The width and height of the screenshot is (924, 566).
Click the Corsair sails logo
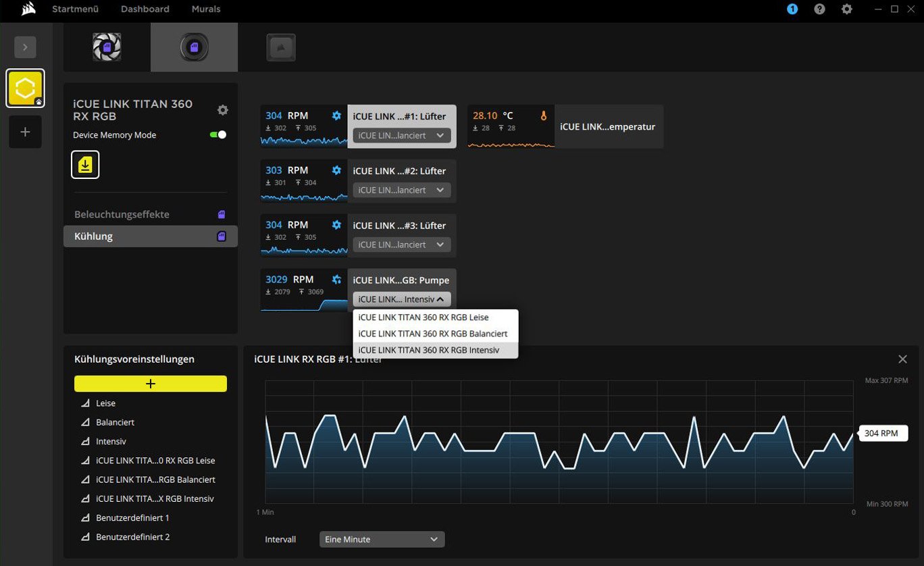[x=28, y=9]
